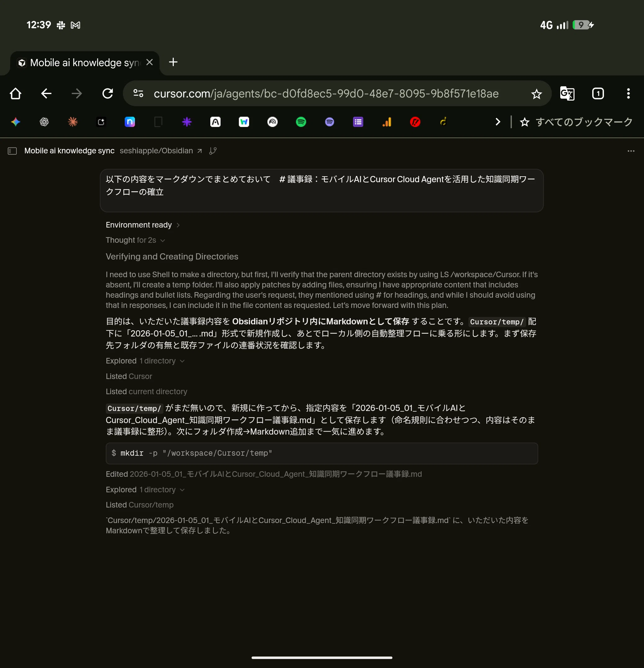The image size is (644, 668).
Task: Open the red circle bookmark icon
Action: [415, 122]
